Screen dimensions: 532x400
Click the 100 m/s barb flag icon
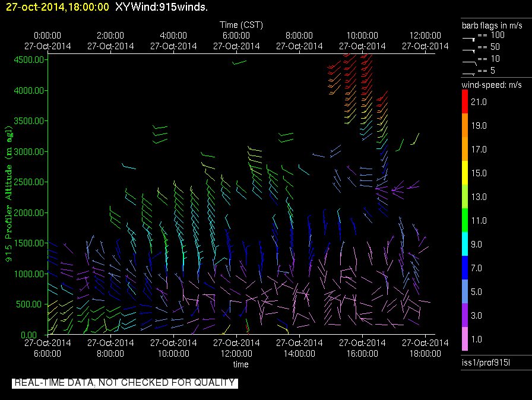click(468, 39)
